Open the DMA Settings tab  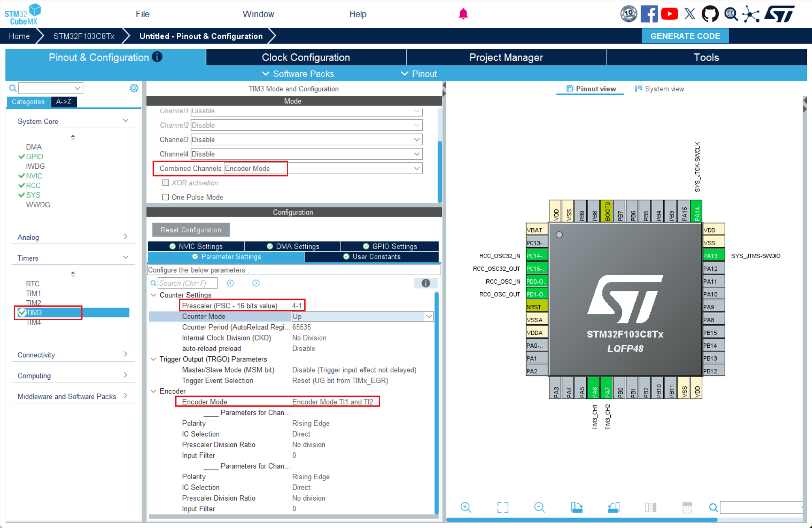pyautogui.click(x=293, y=246)
